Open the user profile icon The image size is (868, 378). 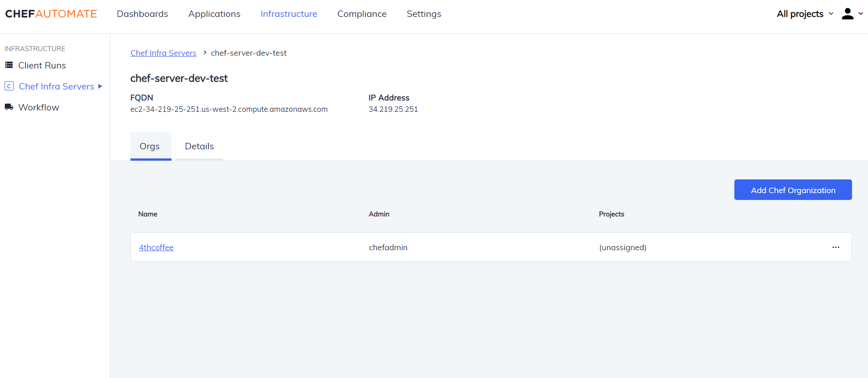click(x=847, y=14)
